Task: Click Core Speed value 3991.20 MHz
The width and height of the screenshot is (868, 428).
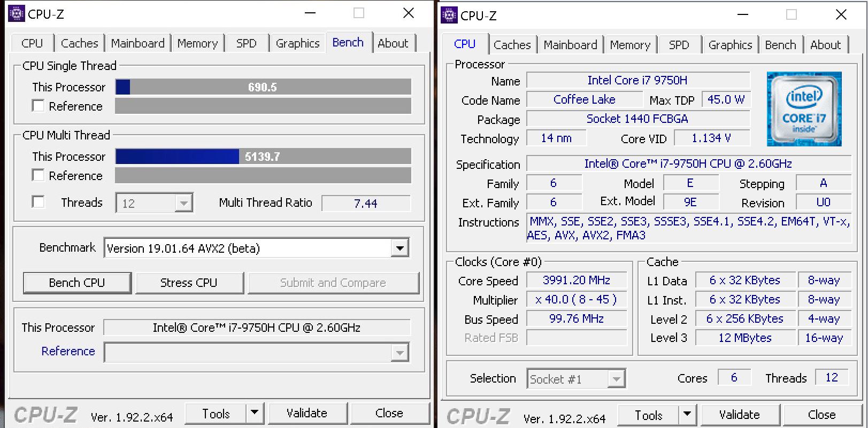Action: pos(577,280)
